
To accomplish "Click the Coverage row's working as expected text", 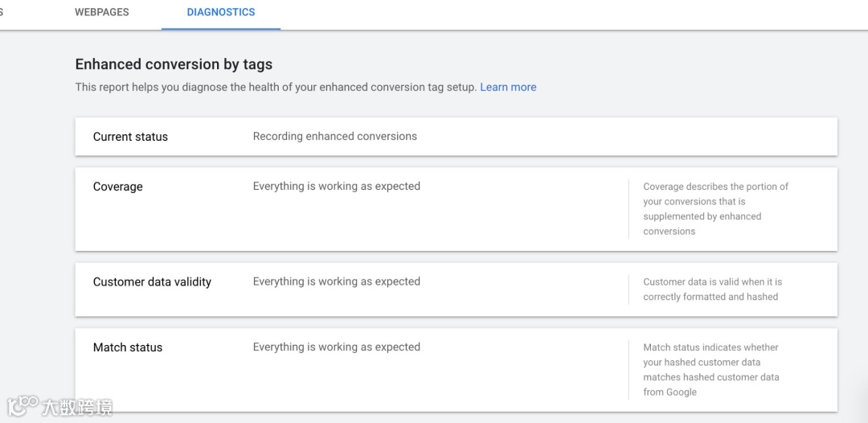I will [336, 187].
